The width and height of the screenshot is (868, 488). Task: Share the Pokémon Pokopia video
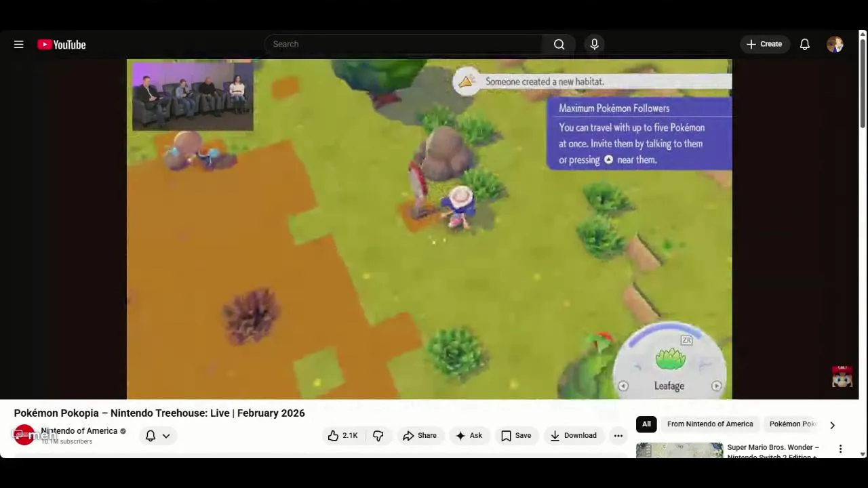[x=420, y=436]
